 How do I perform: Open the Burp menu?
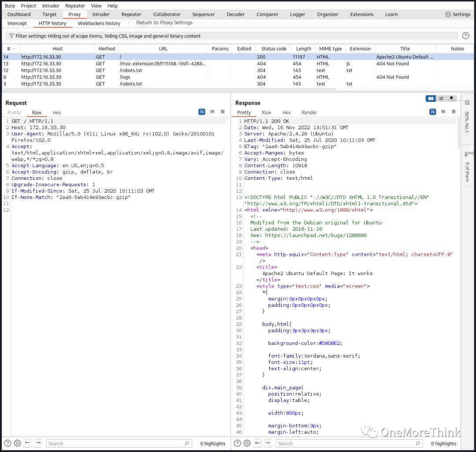(10, 6)
